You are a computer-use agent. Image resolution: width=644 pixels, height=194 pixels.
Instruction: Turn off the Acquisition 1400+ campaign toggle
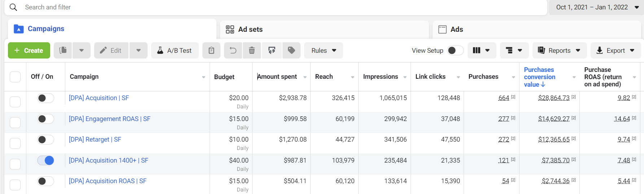coord(46,160)
